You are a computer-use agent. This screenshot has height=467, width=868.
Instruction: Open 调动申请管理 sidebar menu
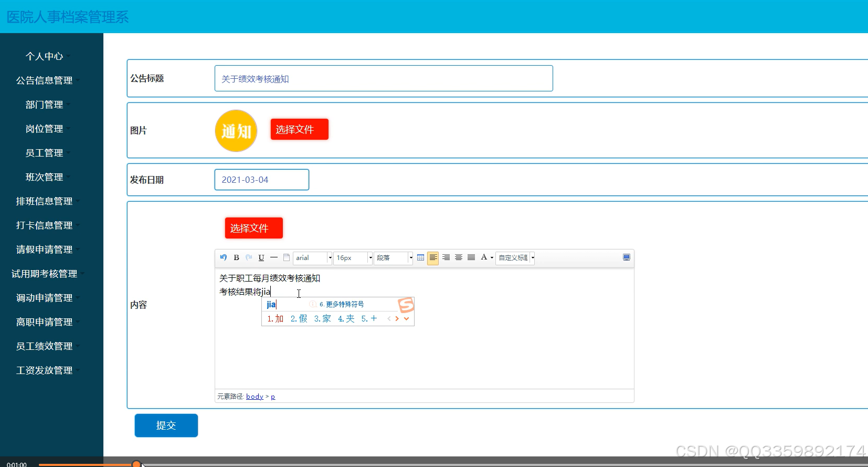point(45,298)
